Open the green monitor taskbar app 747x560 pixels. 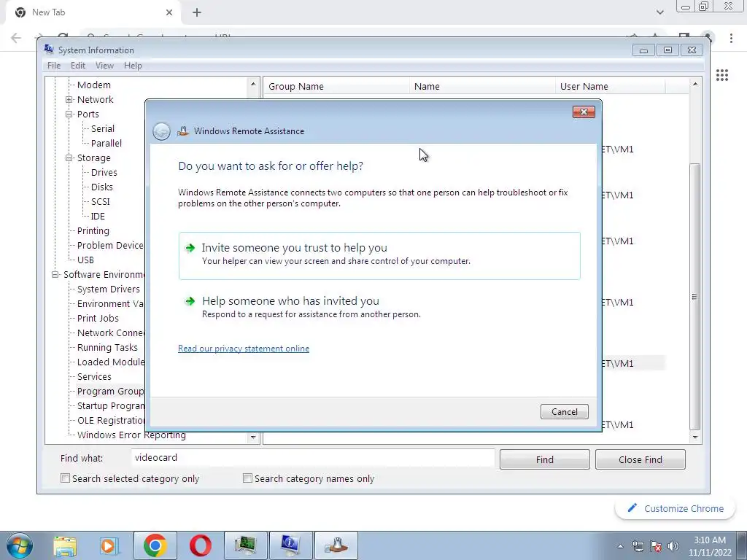click(x=245, y=545)
